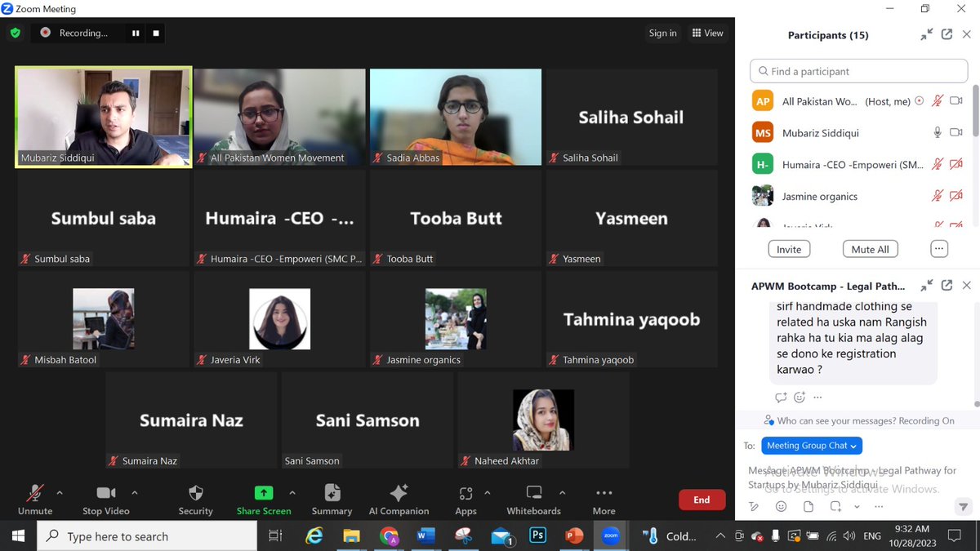This screenshot has height=551, width=980.
Task: Open the meeting Summary
Action: tap(332, 493)
